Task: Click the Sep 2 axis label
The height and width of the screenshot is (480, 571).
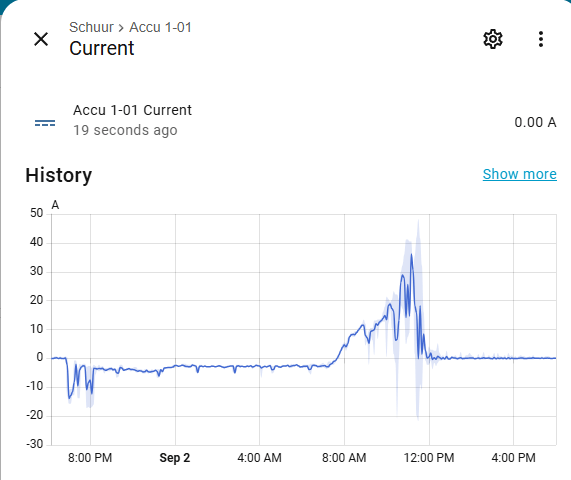Action: [x=175, y=458]
